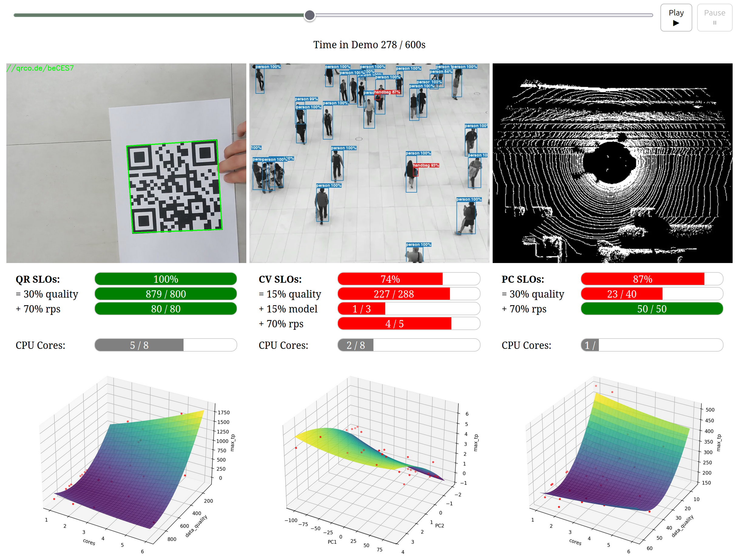
Task: Click the QR code video frame
Action: click(x=126, y=163)
